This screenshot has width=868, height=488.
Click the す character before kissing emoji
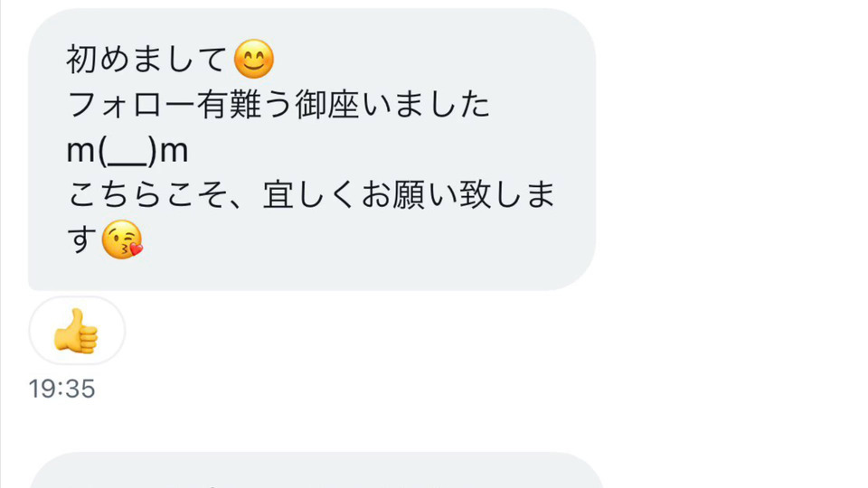click(x=82, y=239)
